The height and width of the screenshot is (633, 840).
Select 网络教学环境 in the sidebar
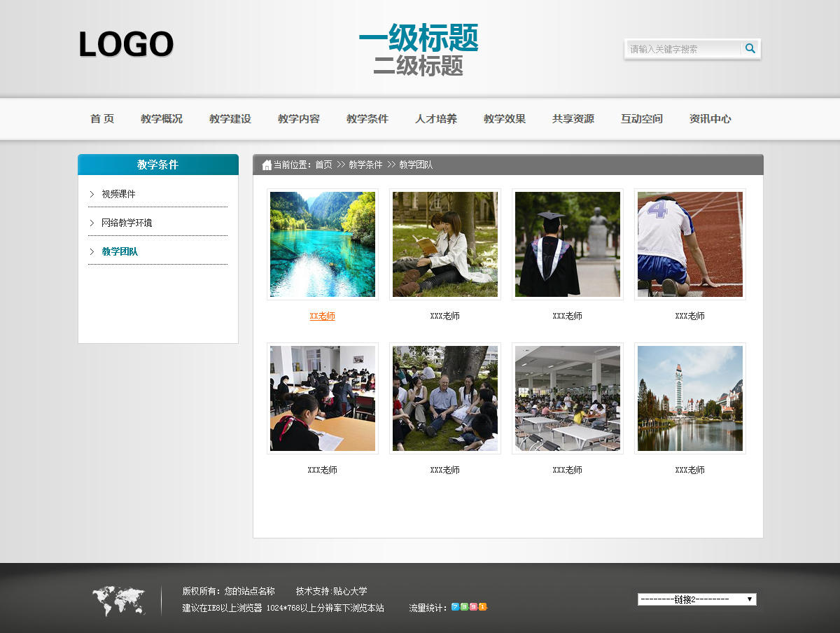[127, 223]
